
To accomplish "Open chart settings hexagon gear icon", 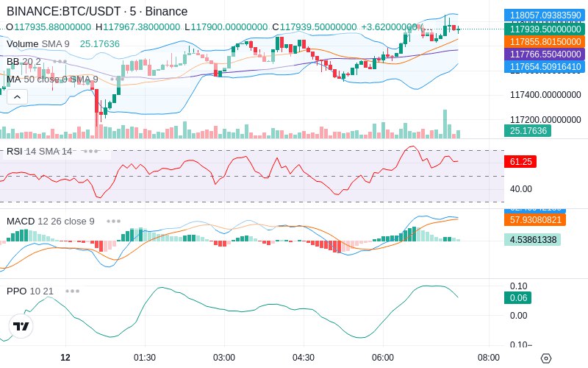I will (546, 358).
